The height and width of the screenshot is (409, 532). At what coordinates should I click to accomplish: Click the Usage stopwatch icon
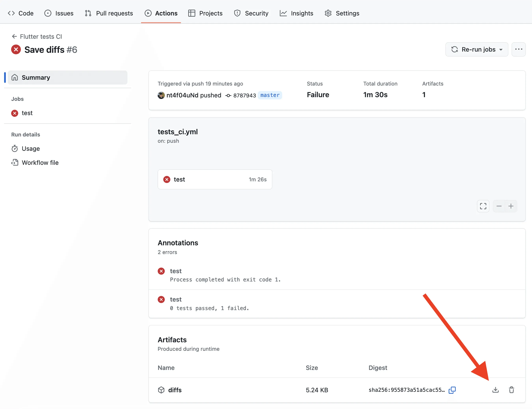(15, 148)
